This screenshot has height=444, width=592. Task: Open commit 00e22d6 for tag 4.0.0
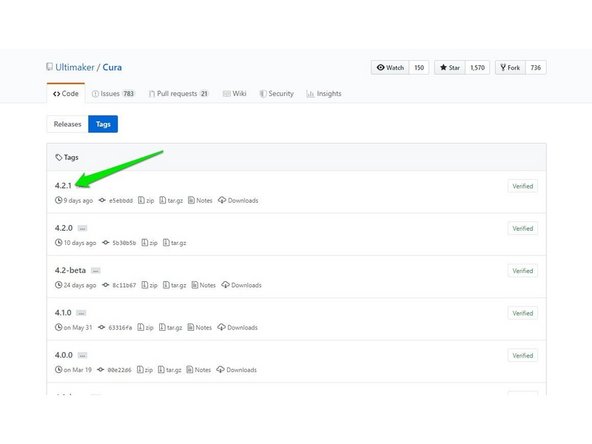pos(114,370)
